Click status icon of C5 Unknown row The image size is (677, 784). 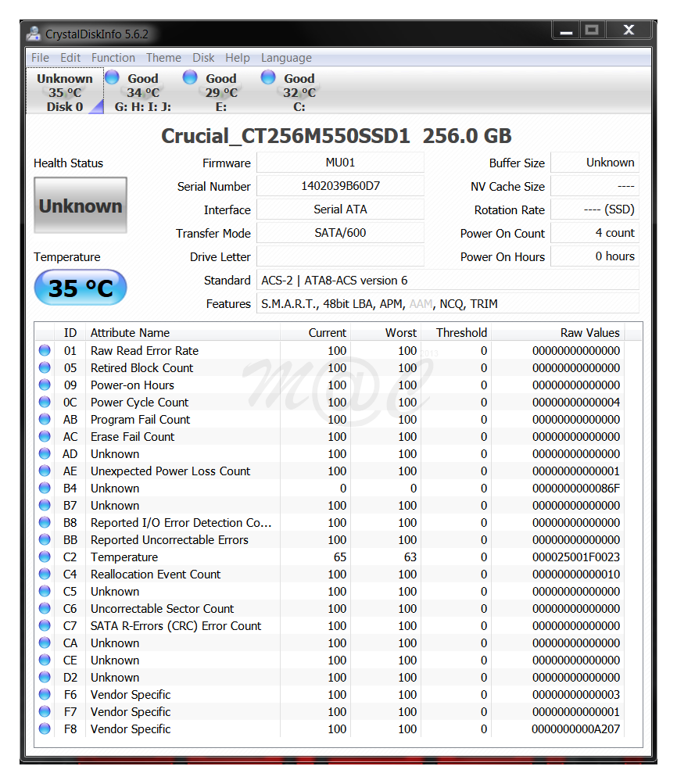pos(45,591)
